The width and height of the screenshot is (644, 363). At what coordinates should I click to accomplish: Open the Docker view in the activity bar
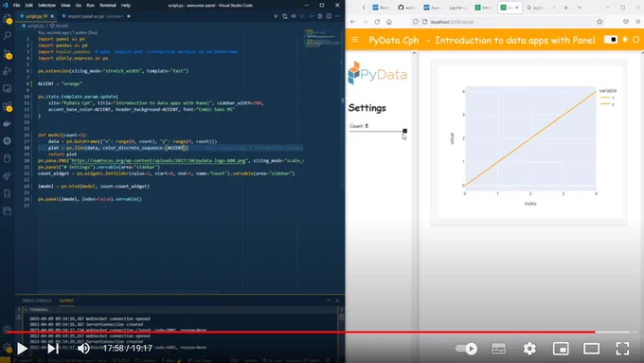[x=7, y=123]
